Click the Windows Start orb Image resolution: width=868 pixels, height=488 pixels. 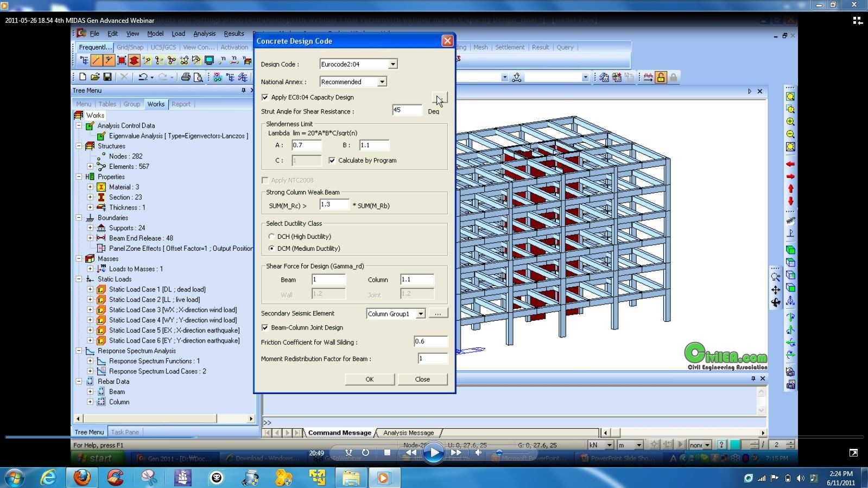point(15,478)
